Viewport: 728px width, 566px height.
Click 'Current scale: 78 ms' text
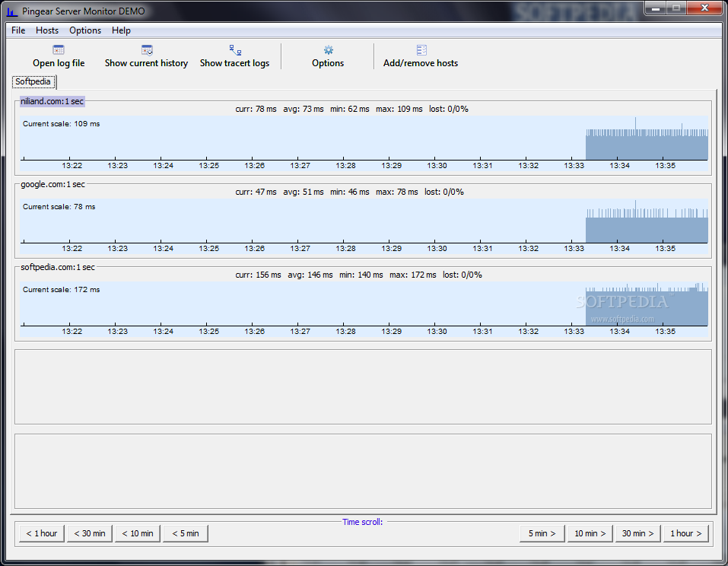[x=59, y=207]
